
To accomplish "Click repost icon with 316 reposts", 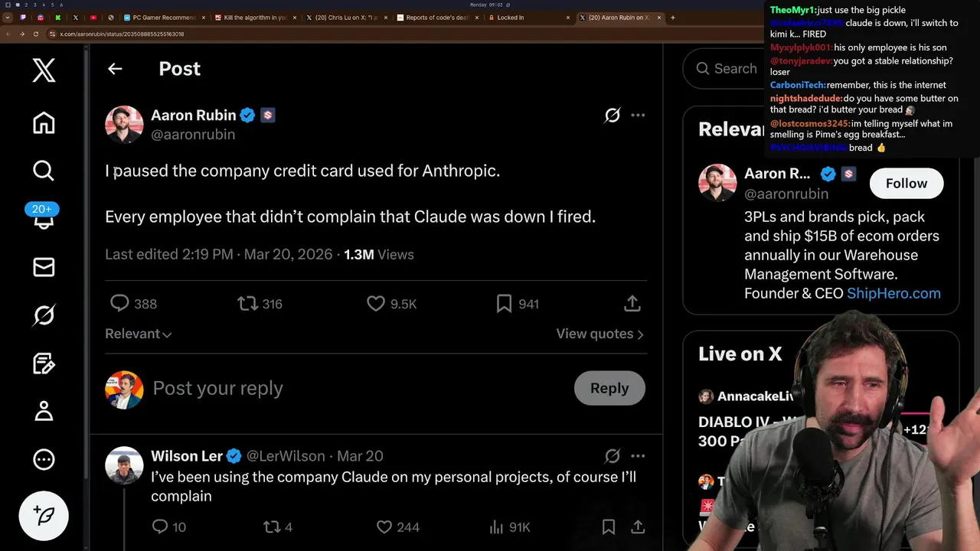I will (x=247, y=304).
